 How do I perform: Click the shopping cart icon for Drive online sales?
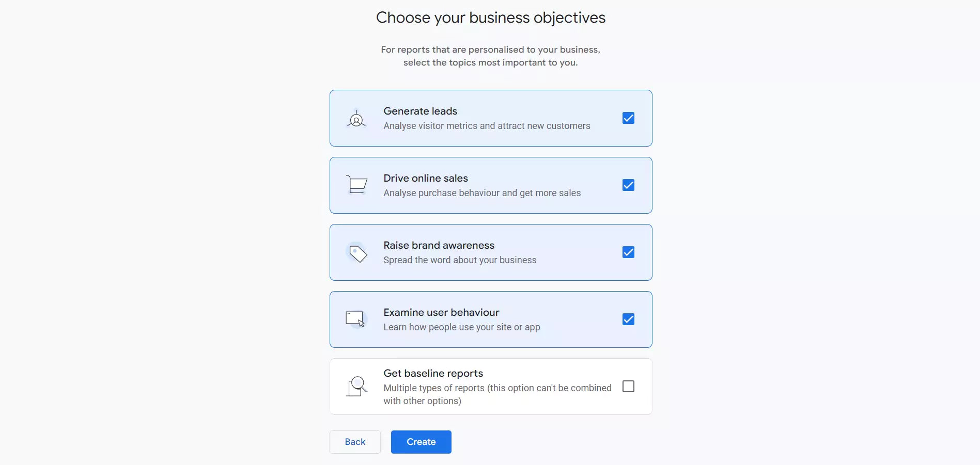356,185
